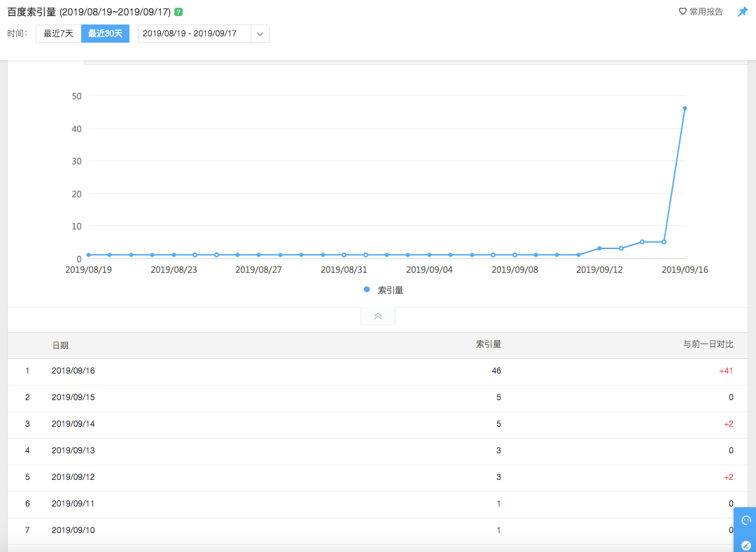
Task: Toggle the 索引量 series legend label
Action: (391, 290)
